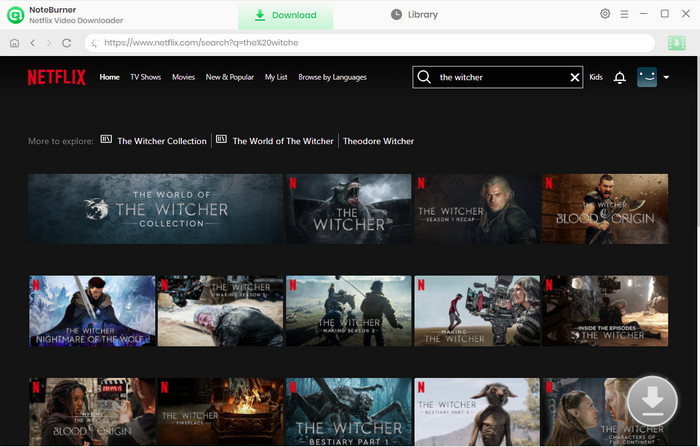This screenshot has height=447, width=700.
Task: Open NoteBurner settings gear
Action: (605, 14)
